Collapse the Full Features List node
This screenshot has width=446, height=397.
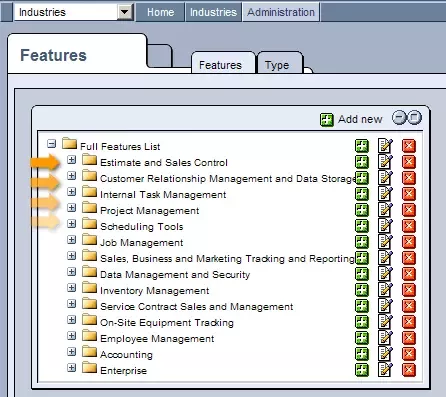click(52, 144)
